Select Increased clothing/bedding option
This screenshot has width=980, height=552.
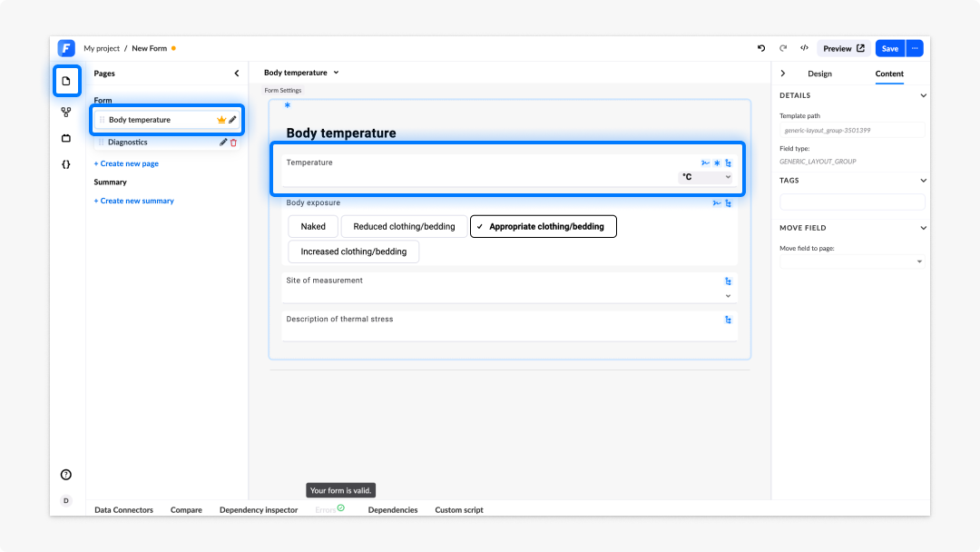tap(354, 251)
